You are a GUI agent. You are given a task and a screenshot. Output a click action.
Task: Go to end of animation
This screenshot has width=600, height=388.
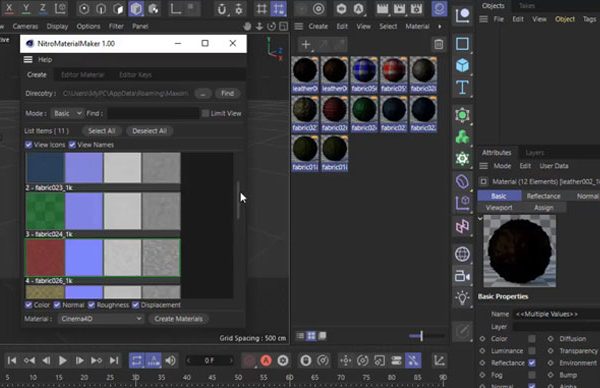114,360
